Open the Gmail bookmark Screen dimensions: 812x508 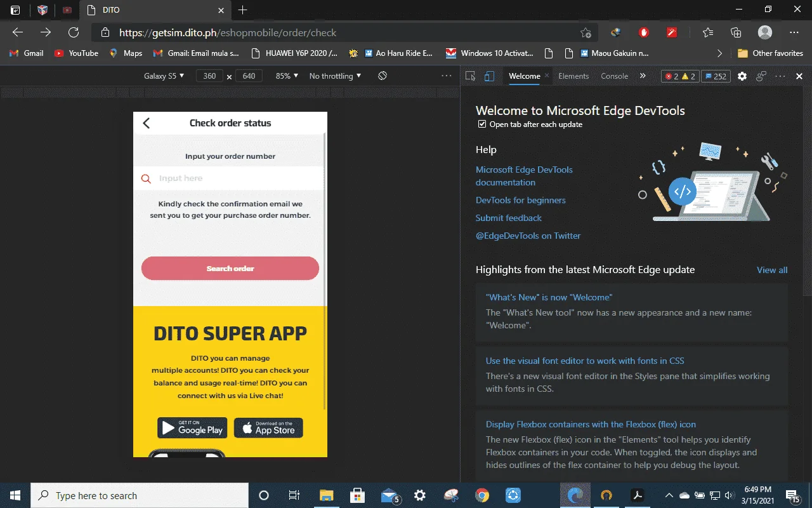[x=27, y=53]
